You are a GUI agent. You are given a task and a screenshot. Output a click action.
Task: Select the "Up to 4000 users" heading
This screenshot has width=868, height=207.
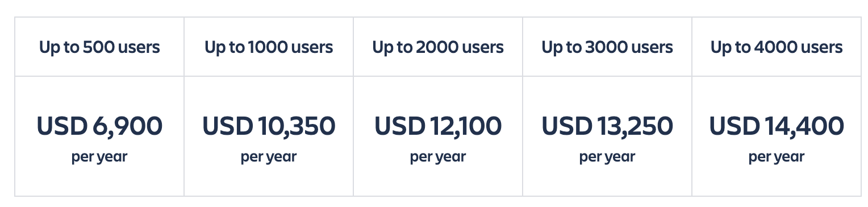tap(777, 47)
